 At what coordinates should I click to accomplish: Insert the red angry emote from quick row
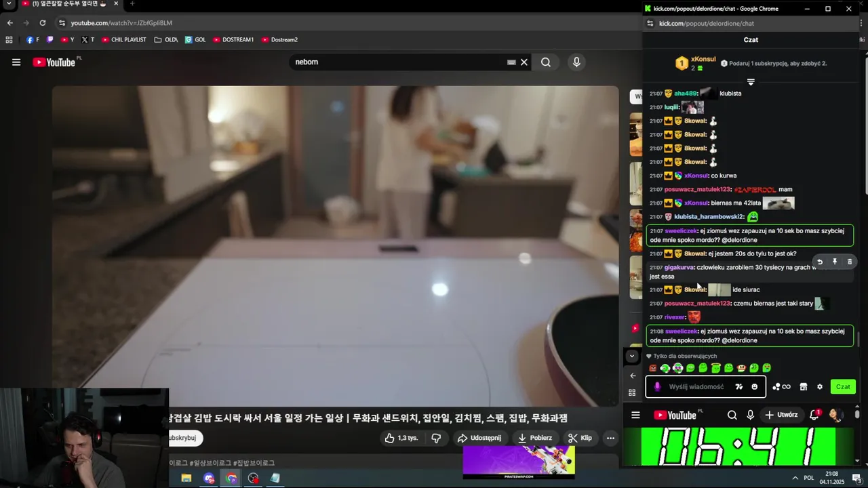tap(653, 368)
